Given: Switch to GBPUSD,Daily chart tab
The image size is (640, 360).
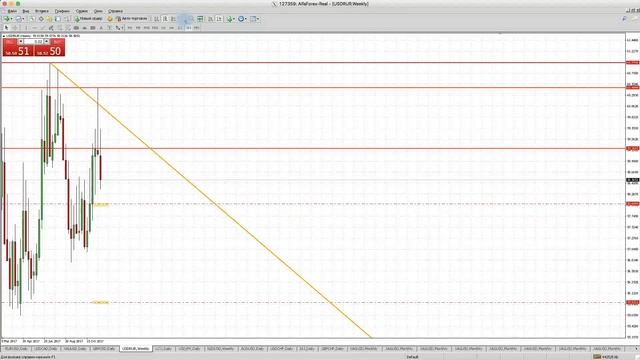Looking at the screenshot, I should (x=104, y=349).
